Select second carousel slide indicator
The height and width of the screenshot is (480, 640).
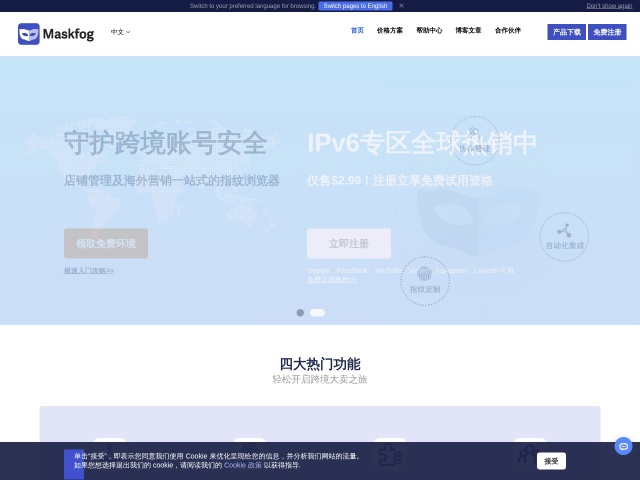pos(318,313)
